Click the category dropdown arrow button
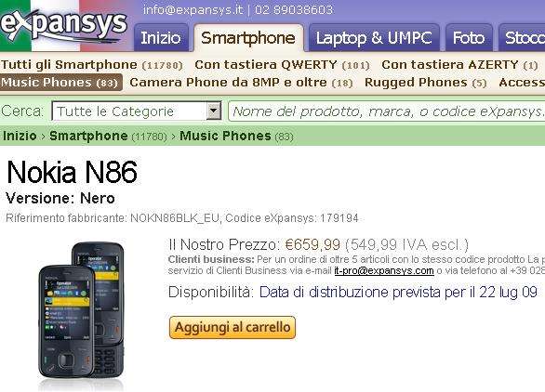Viewport: 545px width, 392px height. (x=214, y=111)
